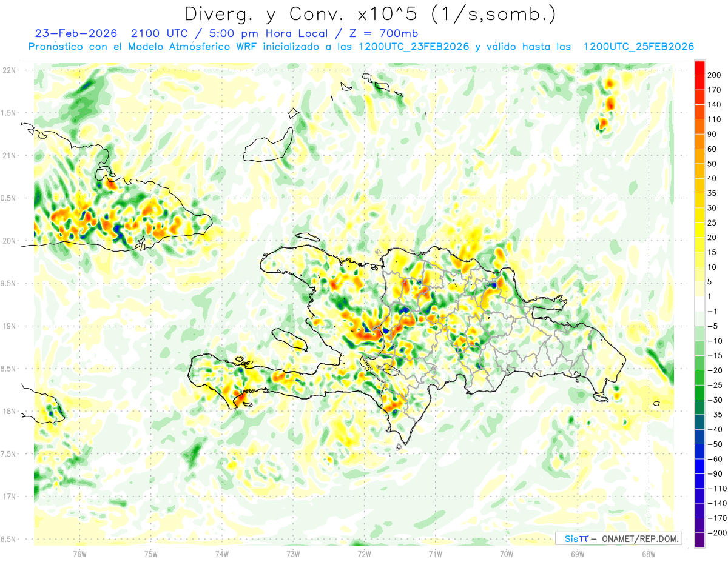Click the 73W longitude label
728x562 pixels.
(293, 554)
